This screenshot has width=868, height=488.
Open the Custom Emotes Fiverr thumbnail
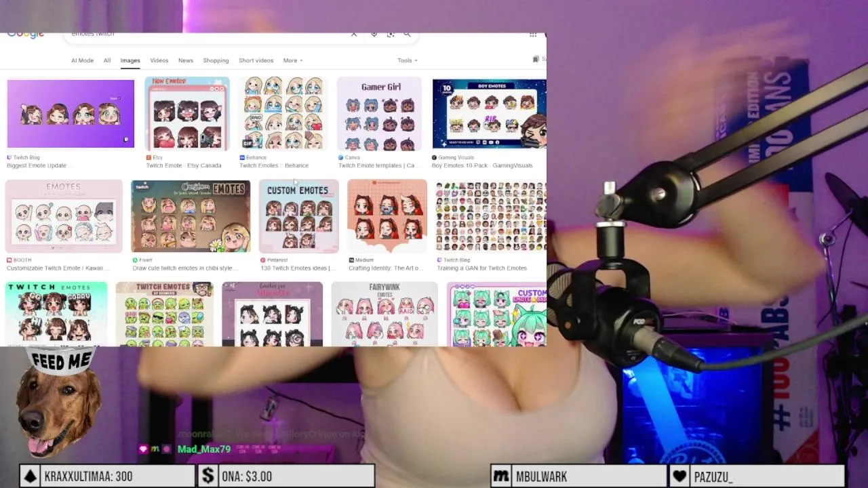(x=191, y=216)
